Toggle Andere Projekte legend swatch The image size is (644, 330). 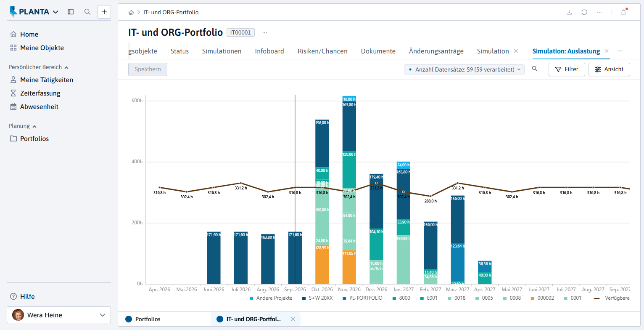[251, 298]
